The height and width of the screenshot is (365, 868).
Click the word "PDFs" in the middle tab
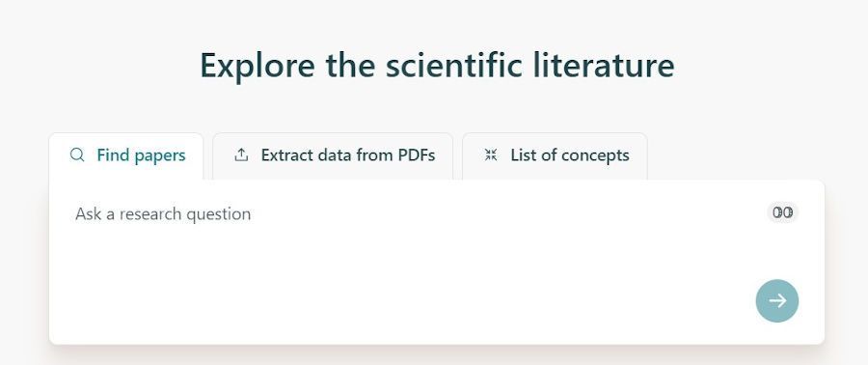click(417, 155)
